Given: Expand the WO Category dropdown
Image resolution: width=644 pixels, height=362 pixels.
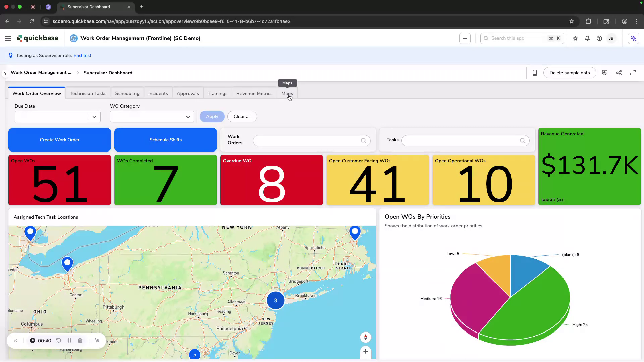Looking at the screenshot, I should point(188,117).
